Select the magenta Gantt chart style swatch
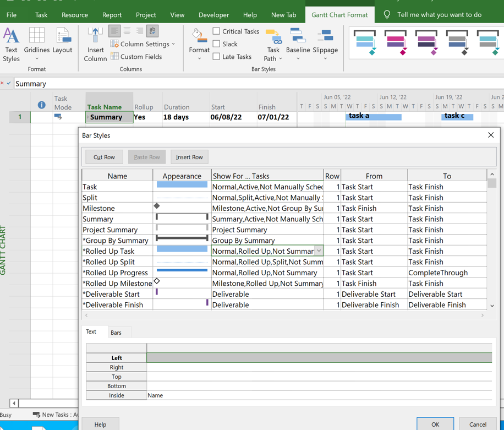The height and width of the screenshot is (430, 504). (396, 42)
